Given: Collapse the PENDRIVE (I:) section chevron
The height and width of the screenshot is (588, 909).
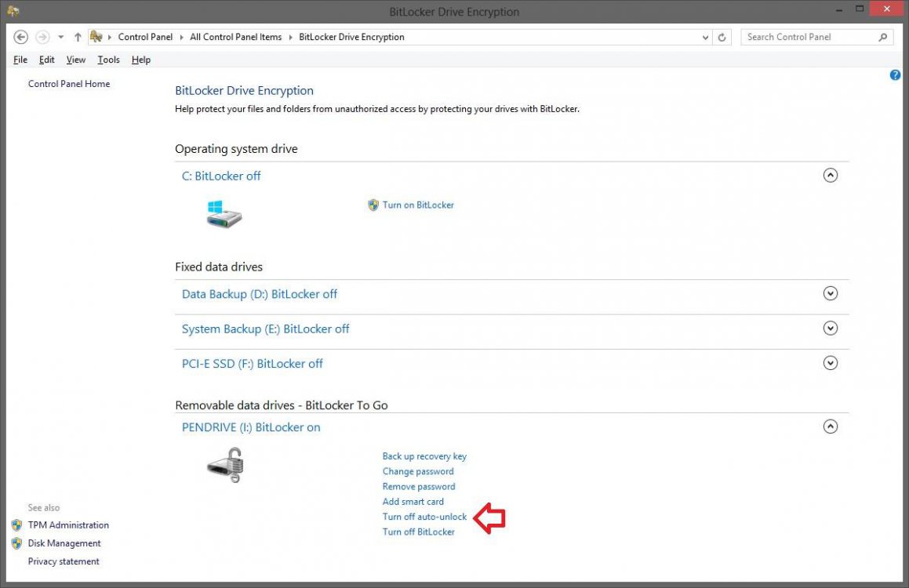Looking at the screenshot, I should (x=830, y=427).
